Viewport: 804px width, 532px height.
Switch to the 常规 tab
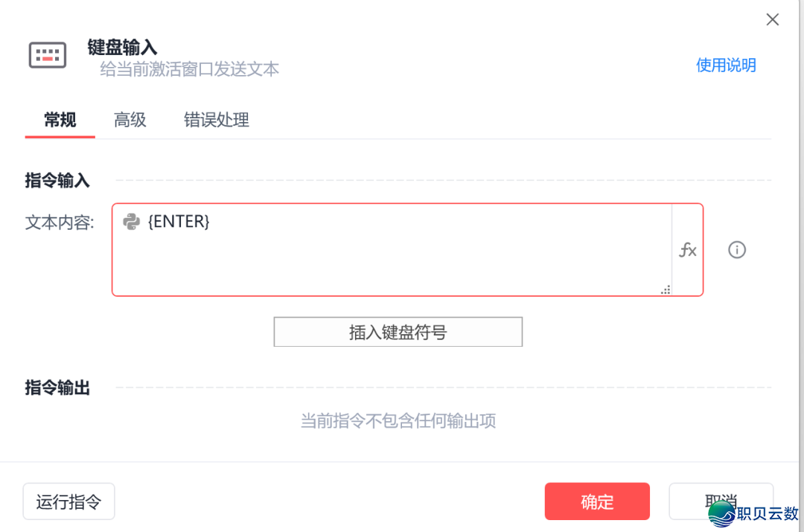point(60,120)
